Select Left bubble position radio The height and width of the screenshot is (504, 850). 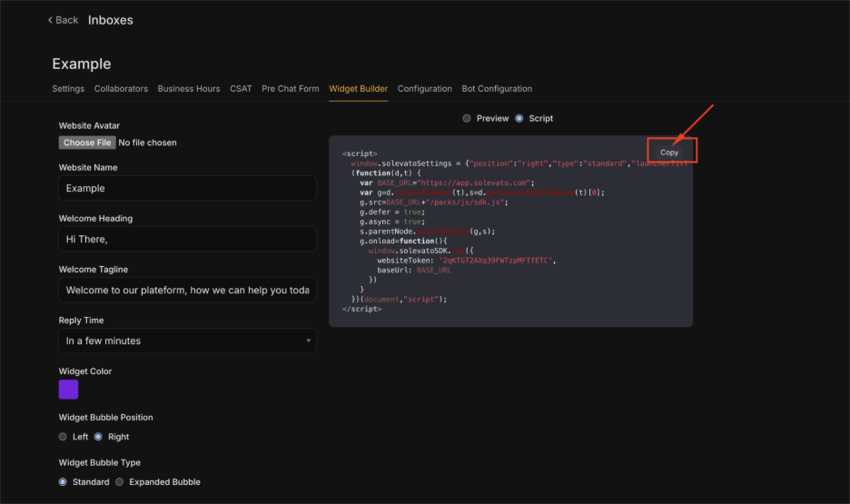coord(63,437)
